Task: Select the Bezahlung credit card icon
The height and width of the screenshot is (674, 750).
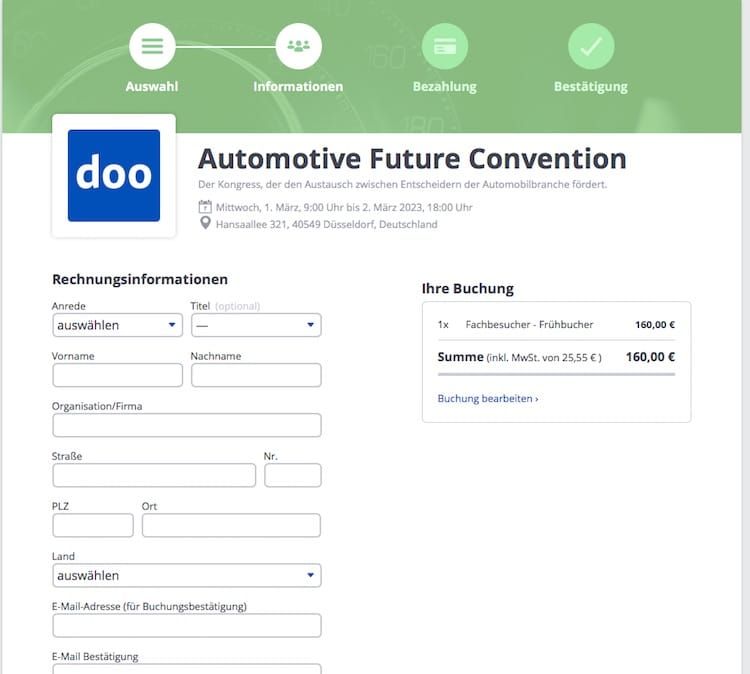Action: coord(444,46)
